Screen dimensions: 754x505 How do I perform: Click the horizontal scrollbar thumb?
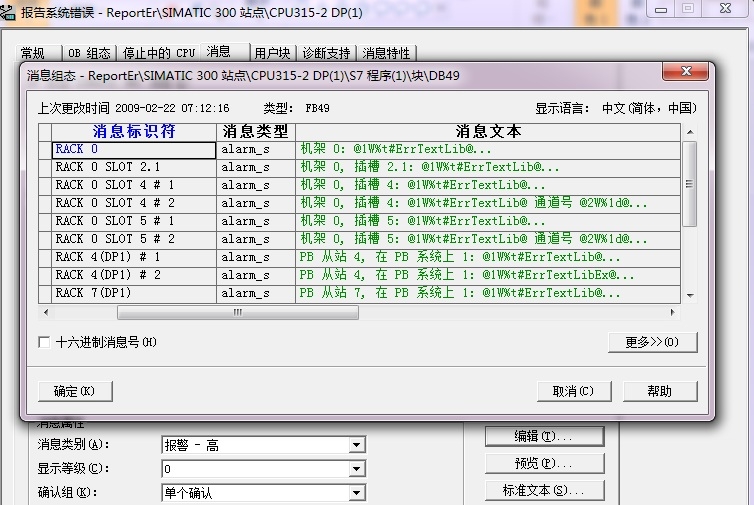(238, 313)
